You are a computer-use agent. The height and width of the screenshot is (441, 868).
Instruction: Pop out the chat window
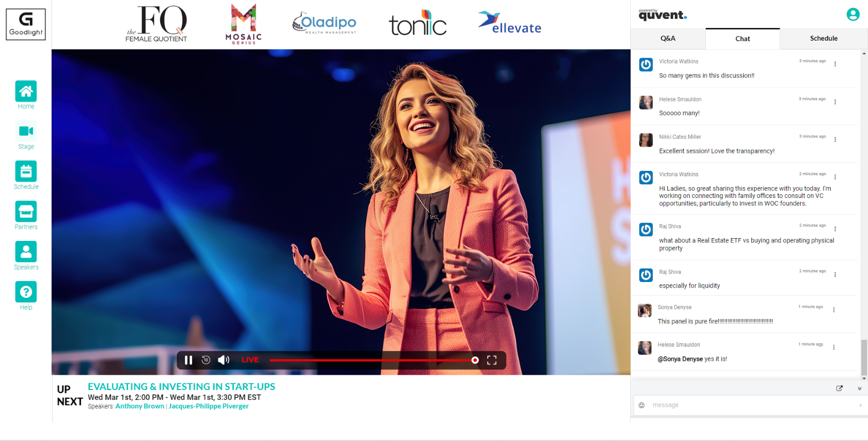click(x=839, y=388)
